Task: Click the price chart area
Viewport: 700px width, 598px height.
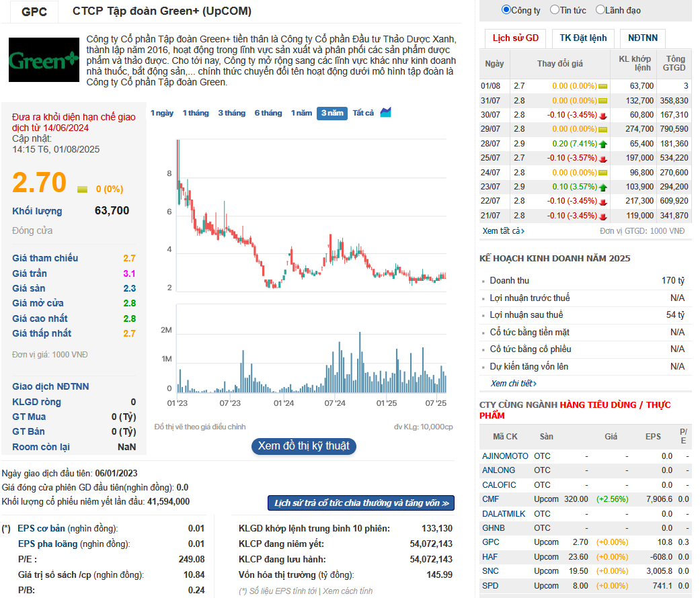Action: pos(311,216)
